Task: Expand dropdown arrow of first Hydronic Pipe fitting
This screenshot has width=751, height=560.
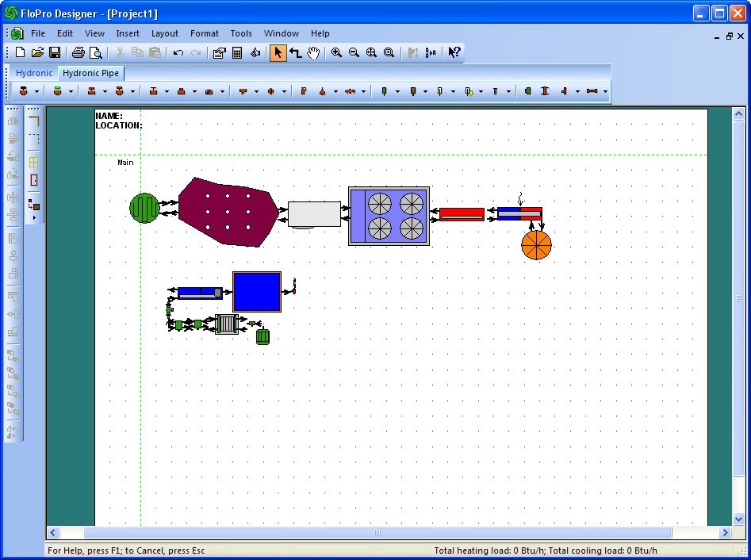Action: point(36,92)
